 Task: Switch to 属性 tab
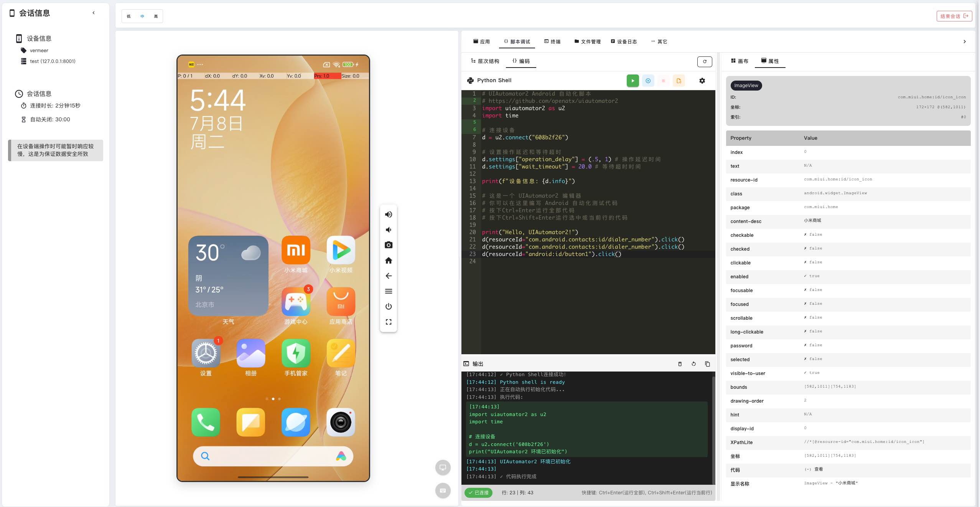tap(770, 61)
